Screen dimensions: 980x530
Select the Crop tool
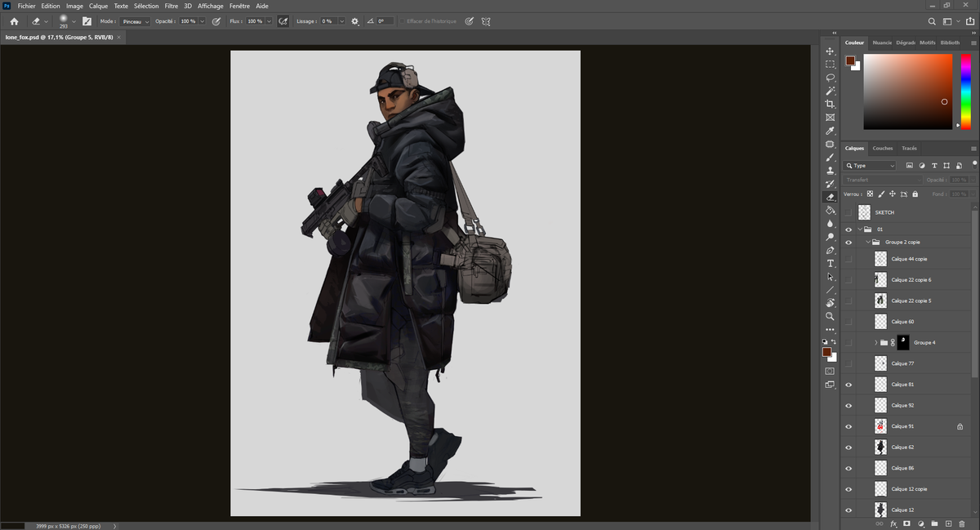[x=831, y=104]
